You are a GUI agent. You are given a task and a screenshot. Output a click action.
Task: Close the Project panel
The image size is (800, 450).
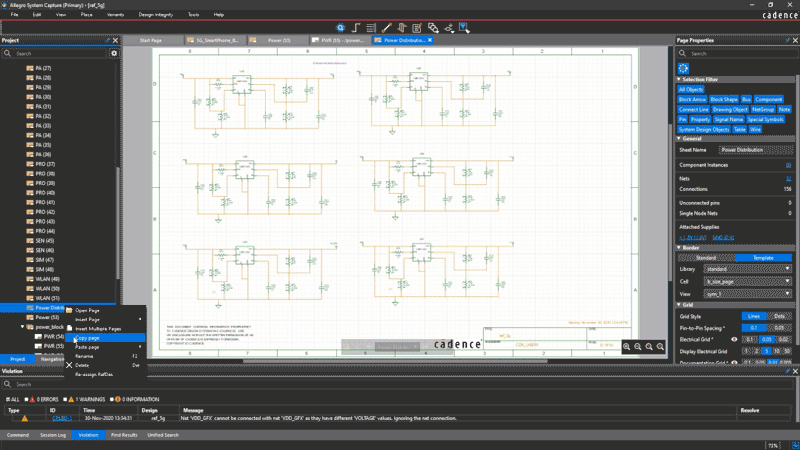115,40
